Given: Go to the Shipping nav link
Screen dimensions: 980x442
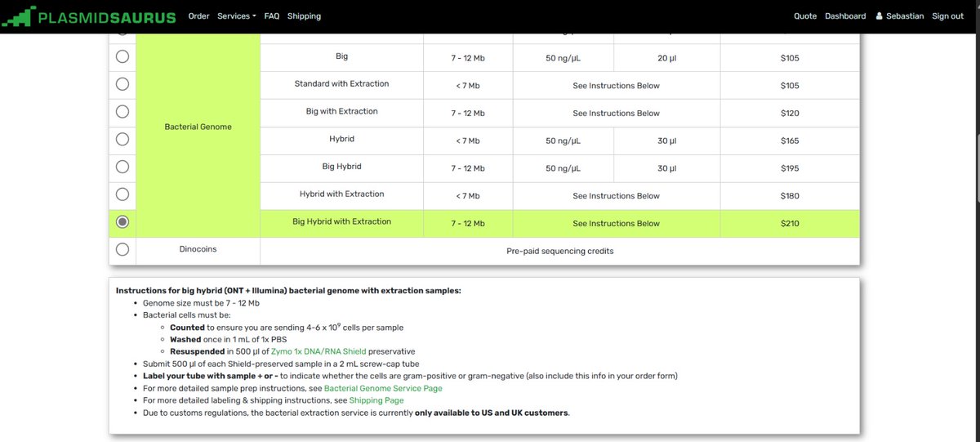Looking at the screenshot, I should point(304,16).
